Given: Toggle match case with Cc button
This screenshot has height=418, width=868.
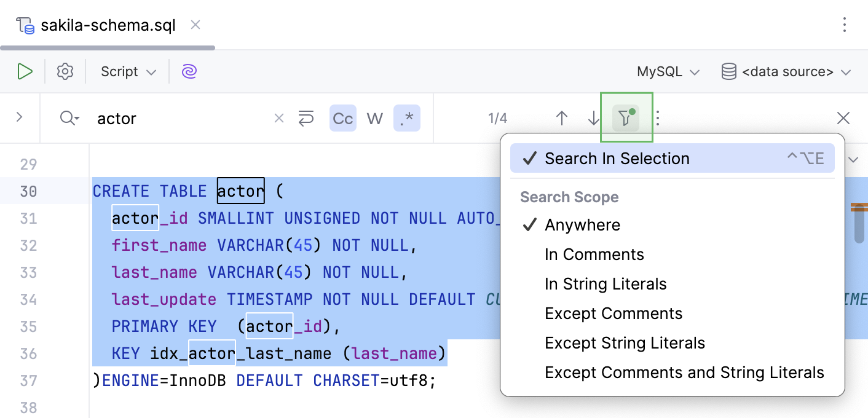Looking at the screenshot, I should click(x=342, y=118).
